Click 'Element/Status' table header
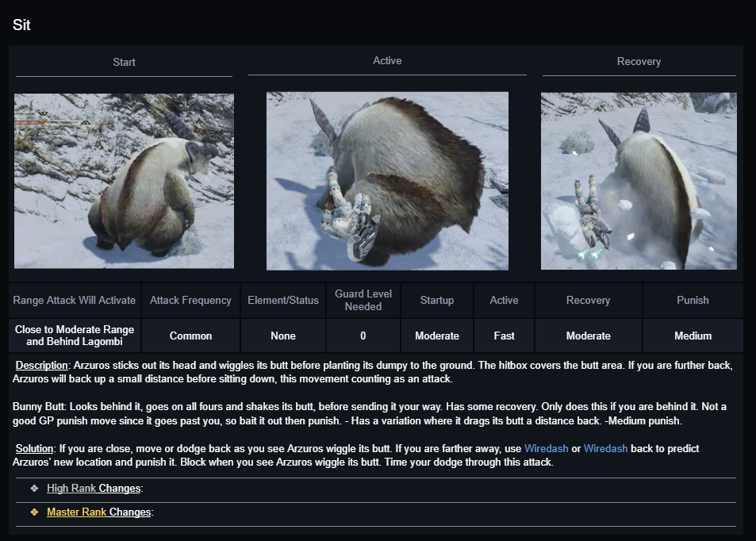 pos(283,301)
